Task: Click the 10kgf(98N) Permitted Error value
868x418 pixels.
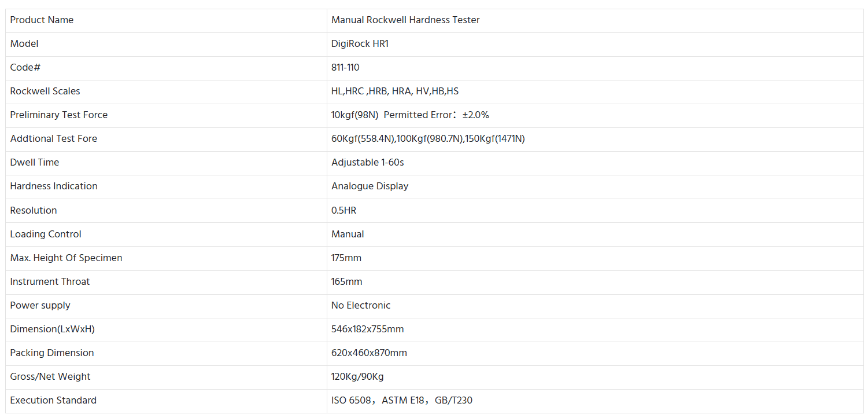Action: pos(410,115)
